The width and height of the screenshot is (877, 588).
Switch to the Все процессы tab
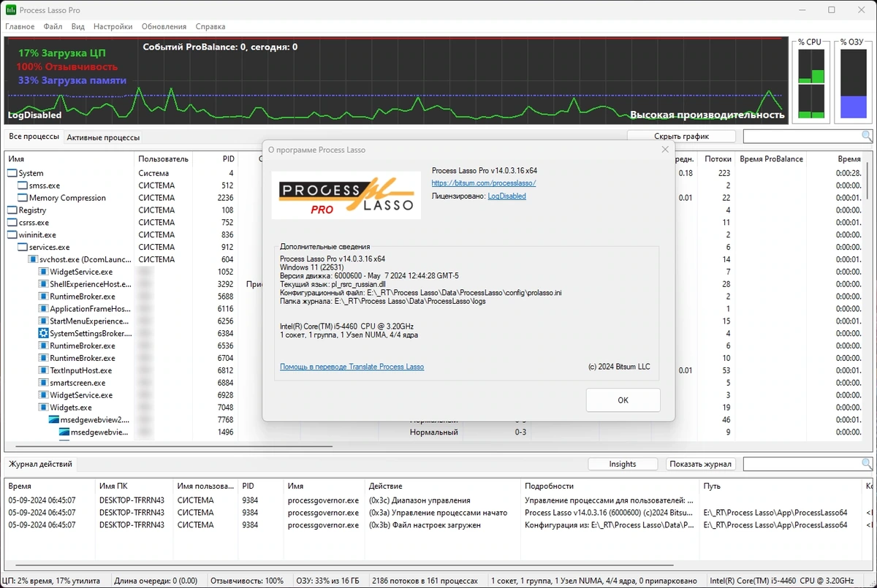[x=34, y=137]
